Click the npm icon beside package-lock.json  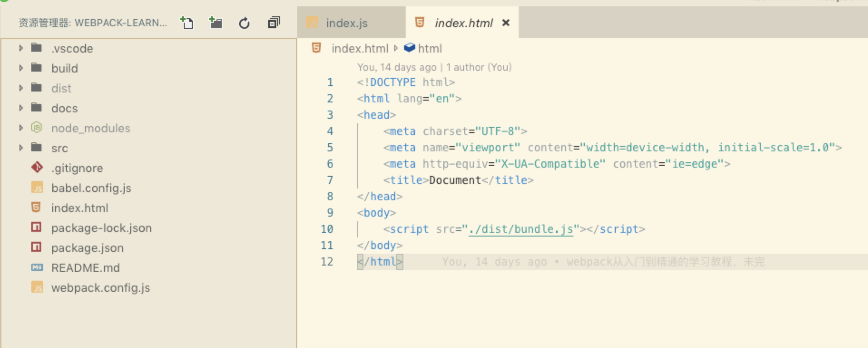[36, 227]
